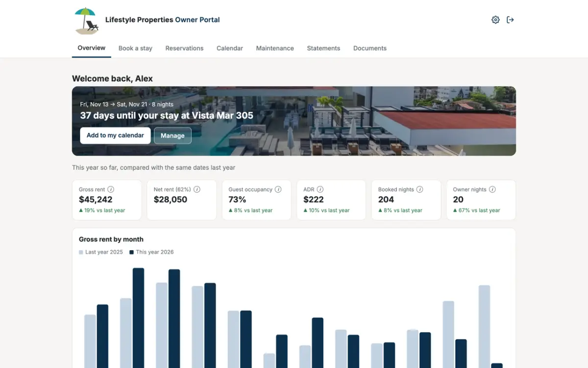Switch to the Overview tab
The width and height of the screenshot is (588, 368).
(92, 48)
